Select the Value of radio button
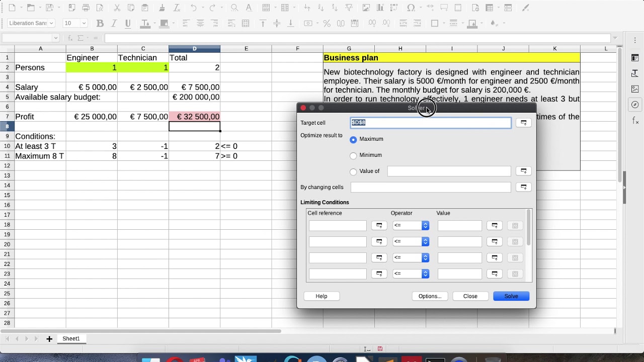Screen dimensions: 644x362 pos(353,171)
